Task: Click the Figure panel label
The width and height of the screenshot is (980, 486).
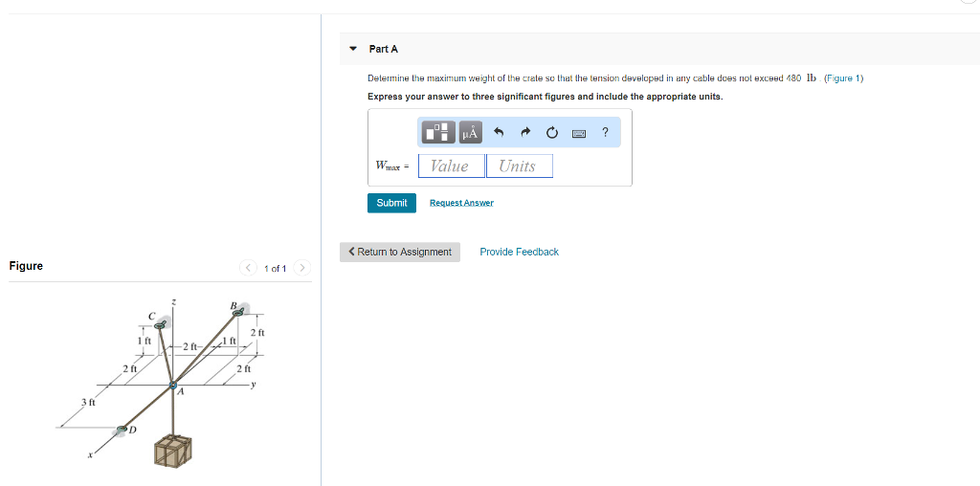Action: pyautogui.click(x=26, y=266)
